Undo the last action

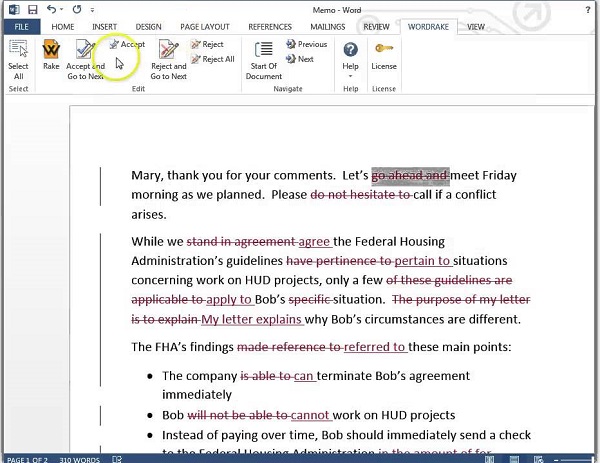coord(51,9)
